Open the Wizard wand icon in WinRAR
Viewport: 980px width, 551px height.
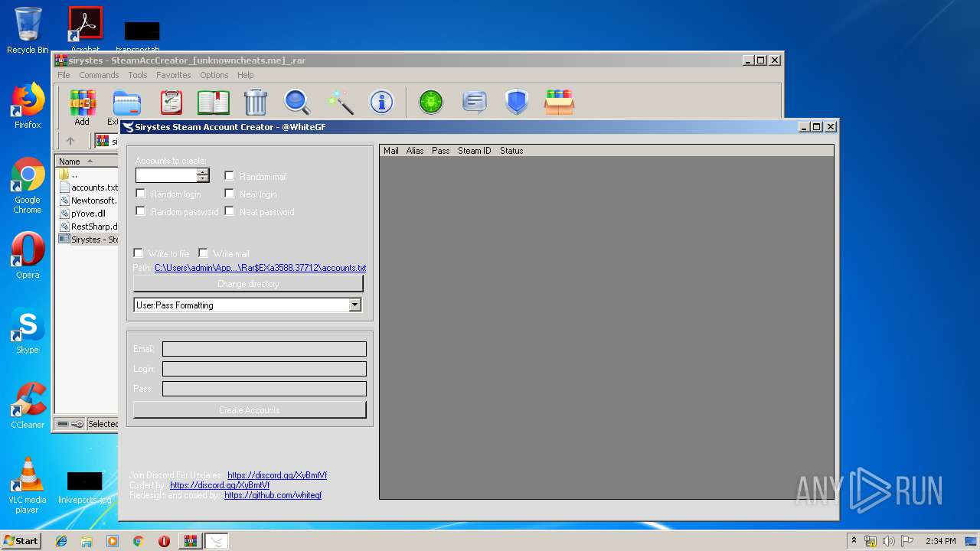[x=339, y=103]
